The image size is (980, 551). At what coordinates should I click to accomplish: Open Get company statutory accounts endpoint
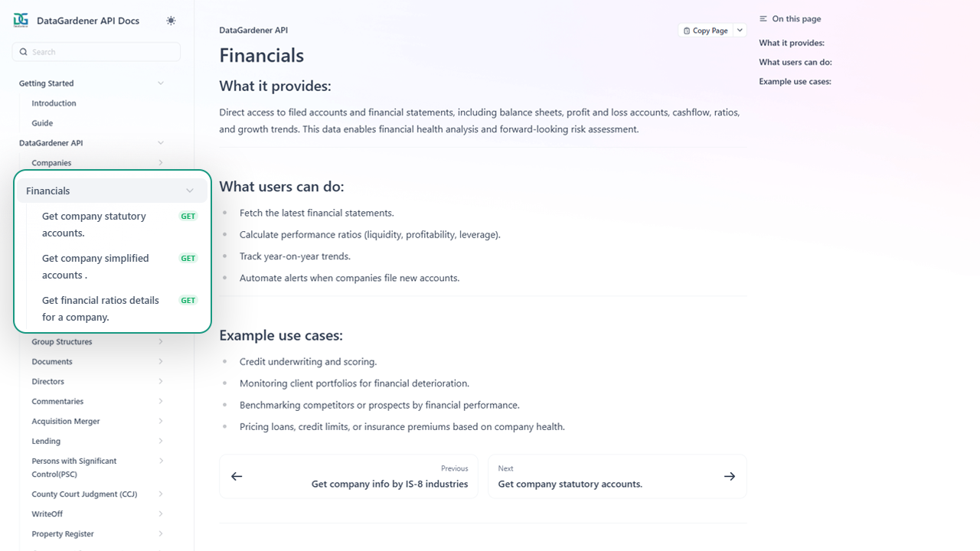click(x=94, y=224)
